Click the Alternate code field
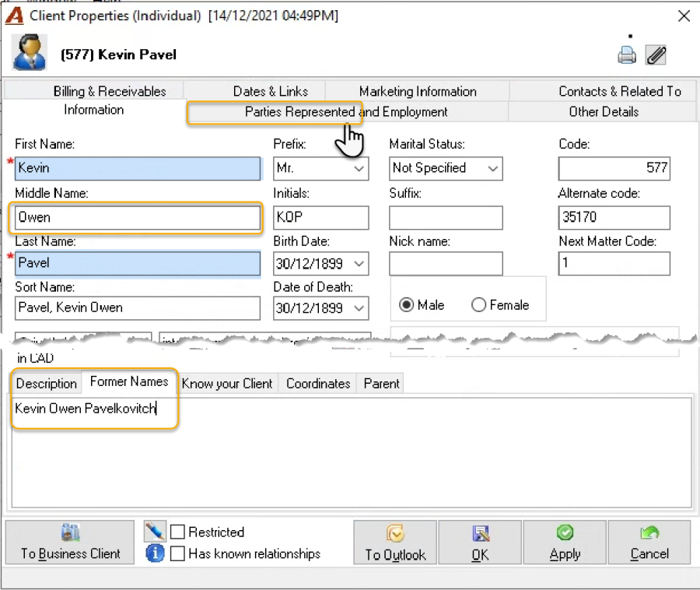Screen dimensions: 700x590 (x=614, y=217)
